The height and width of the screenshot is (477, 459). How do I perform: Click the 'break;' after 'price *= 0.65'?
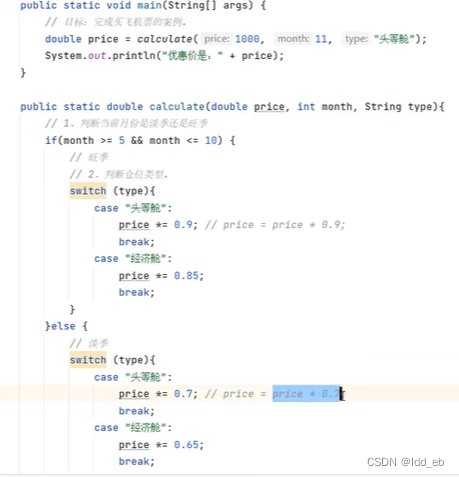point(137,462)
